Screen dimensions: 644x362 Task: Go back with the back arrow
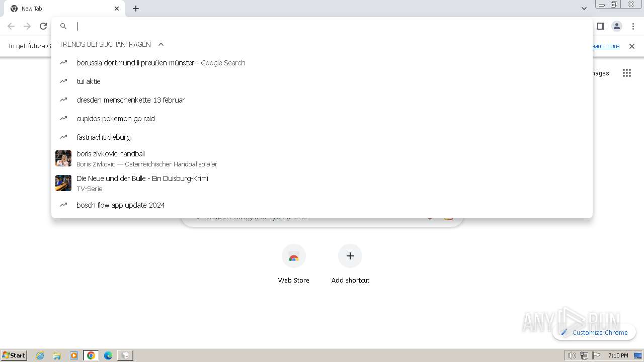coord(11,26)
